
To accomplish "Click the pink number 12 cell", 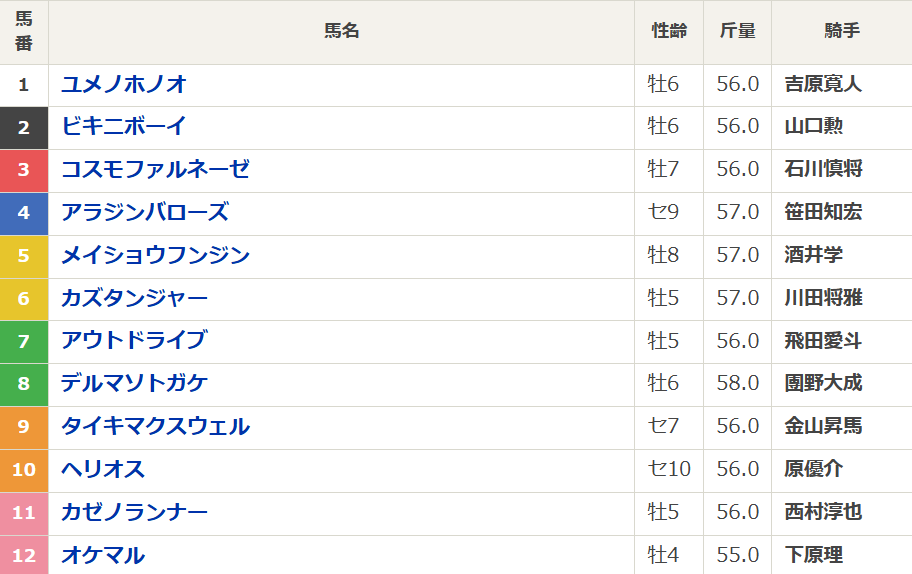I will pos(24,555).
